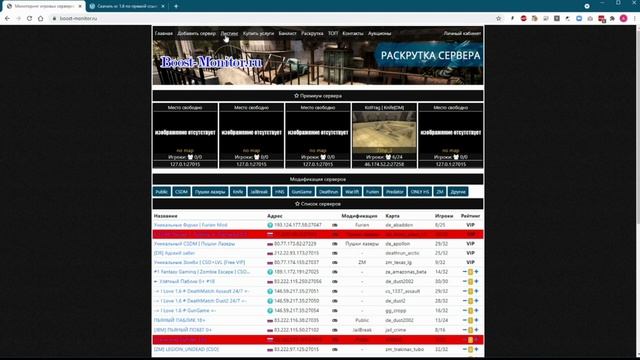Open a new browser tab with plus
This screenshot has height=360, width=640.
click(x=176, y=6)
